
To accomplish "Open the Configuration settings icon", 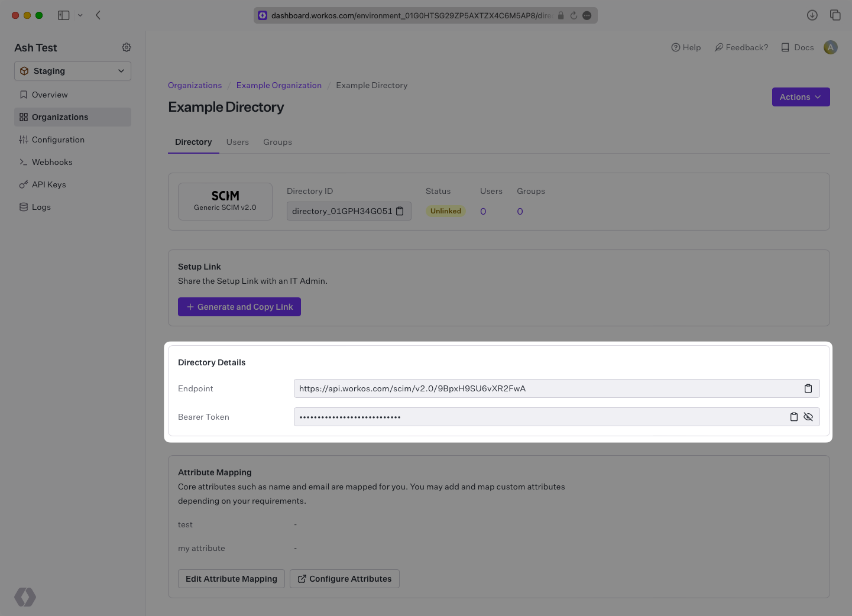I will (x=23, y=139).
